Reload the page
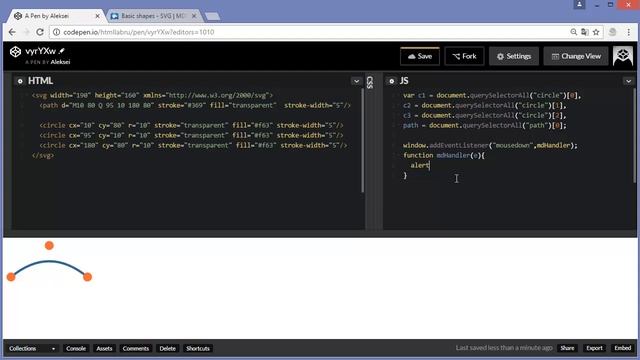This screenshot has height=360, width=640. tap(40, 32)
